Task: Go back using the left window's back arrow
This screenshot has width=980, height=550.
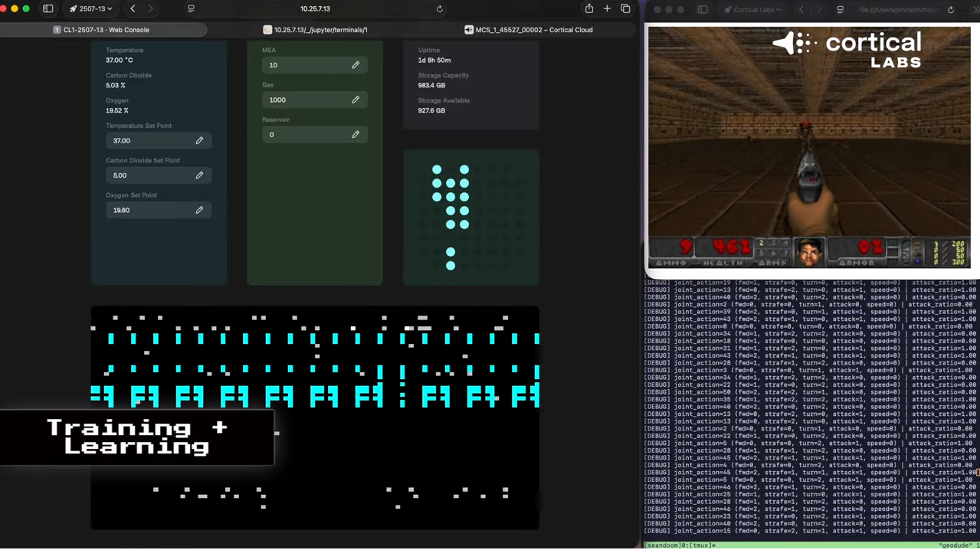Action: click(x=133, y=9)
